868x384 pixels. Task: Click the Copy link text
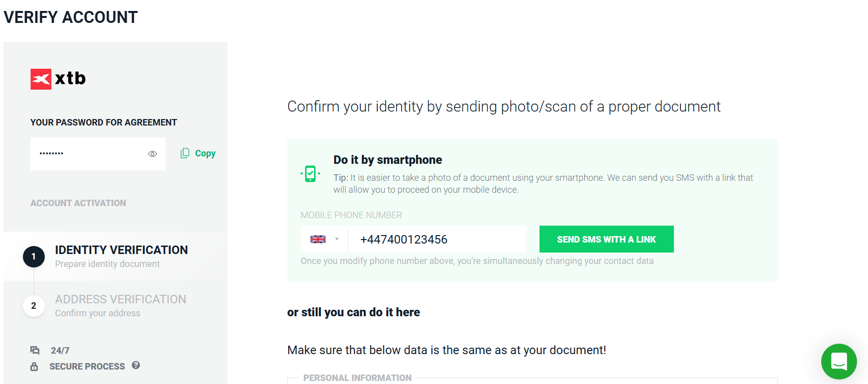pos(205,153)
